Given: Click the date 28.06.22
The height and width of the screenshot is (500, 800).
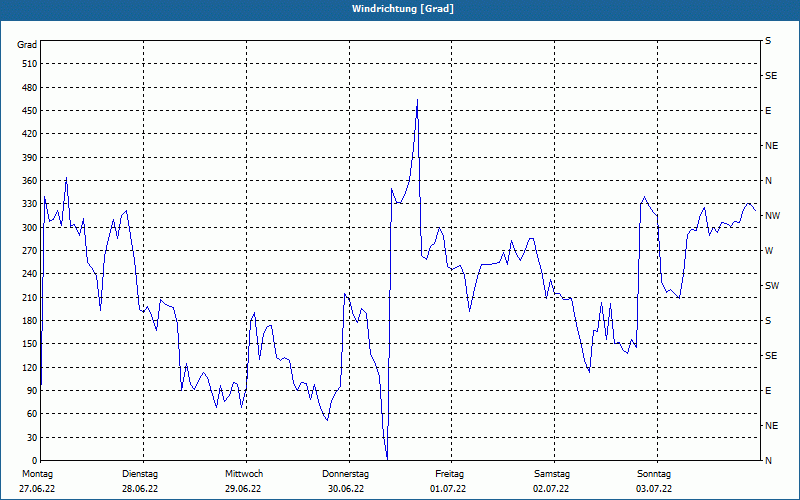Looking at the screenshot, I should [140, 489].
